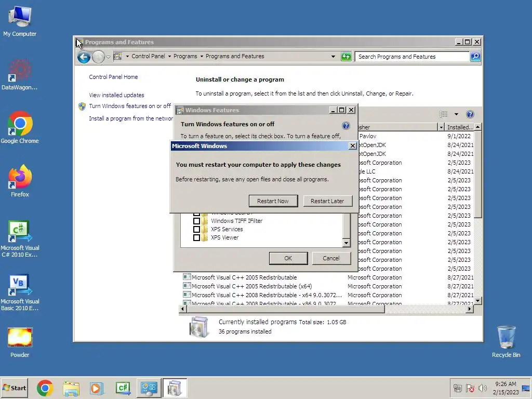This screenshot has height=399, width=532.
Task: Click the Visual C# taskbar icon
Action: click(x=123, y=388)
